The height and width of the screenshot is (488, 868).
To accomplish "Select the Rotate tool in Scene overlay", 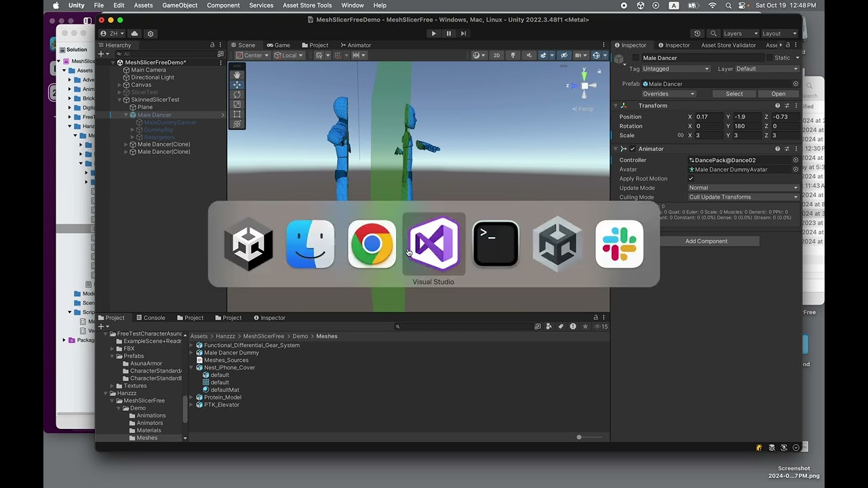I will [237, 95].
